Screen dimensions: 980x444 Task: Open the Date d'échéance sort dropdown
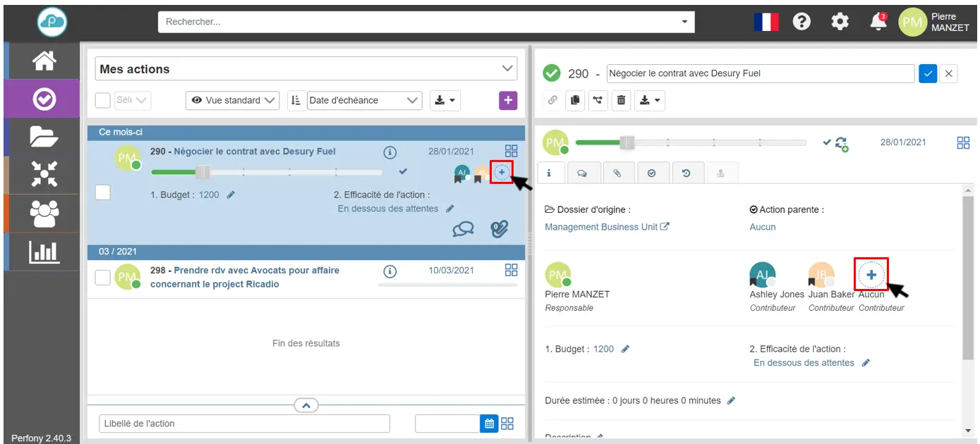tap(364, 100)
